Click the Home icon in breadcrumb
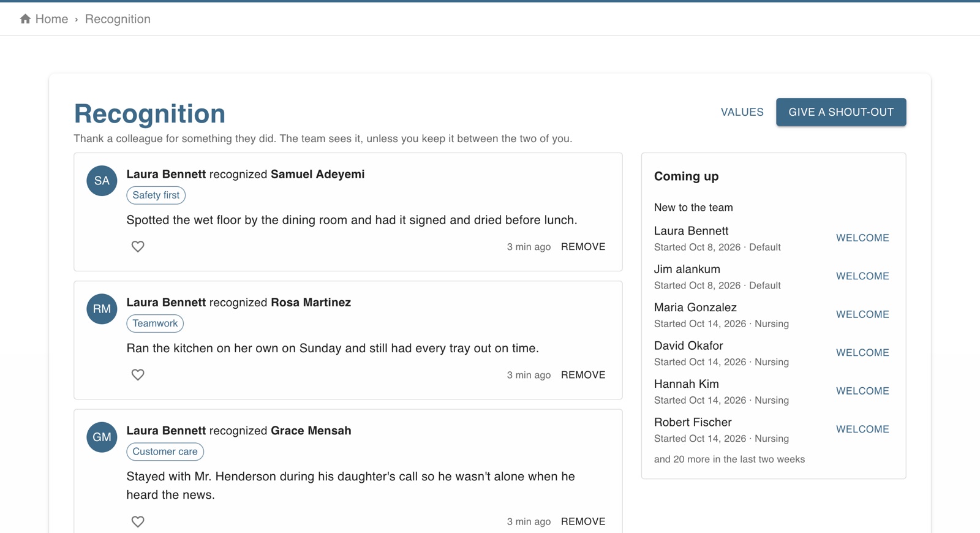The image size is (980, 533). 25,19
